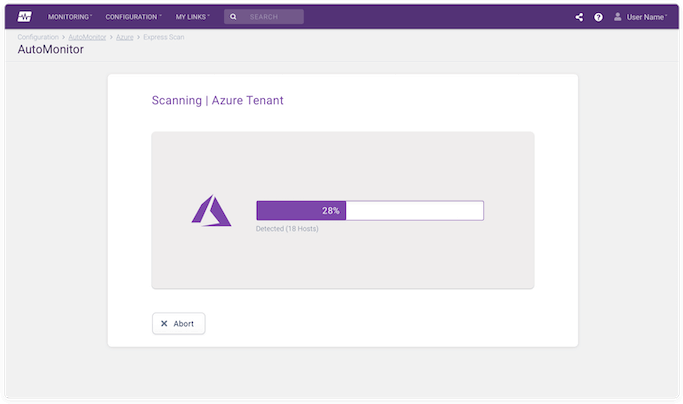Abort the Azure tenant scan
The image size is (683, 404).
pyautogui.click(x=179, y=323)
